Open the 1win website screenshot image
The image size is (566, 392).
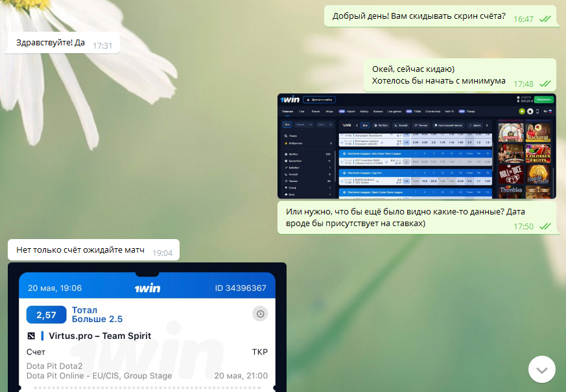[417, 146]
